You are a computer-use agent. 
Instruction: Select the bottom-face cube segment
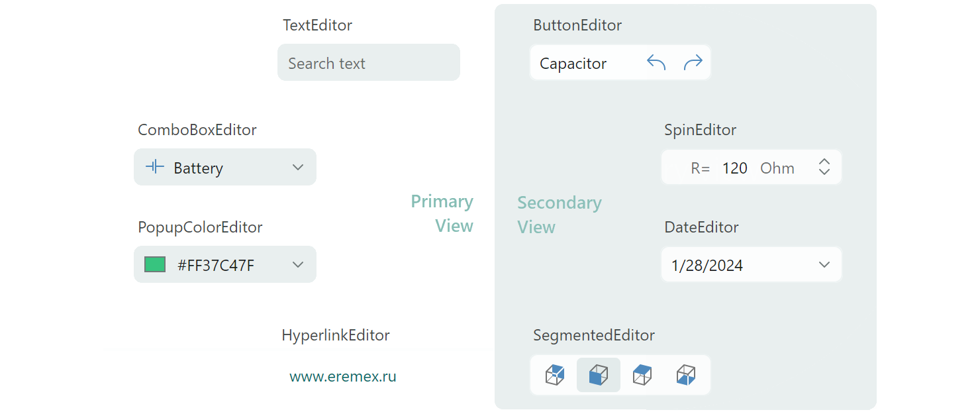(686, 375)
